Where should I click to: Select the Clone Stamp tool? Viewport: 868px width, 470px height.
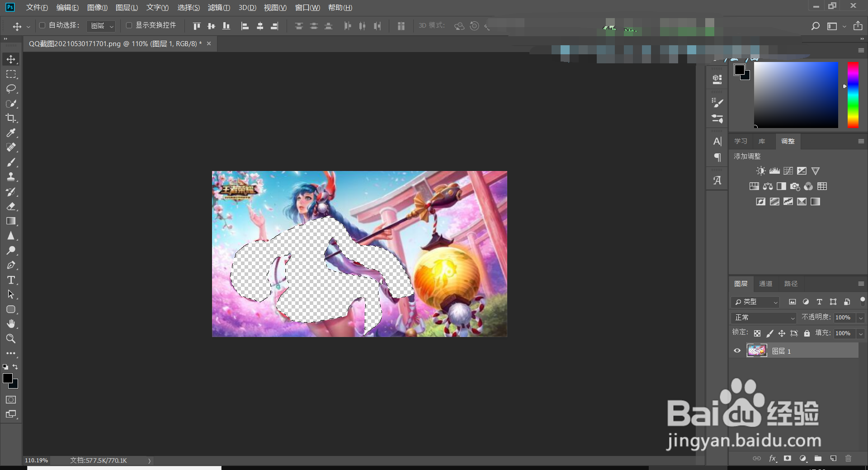point(11,177)
